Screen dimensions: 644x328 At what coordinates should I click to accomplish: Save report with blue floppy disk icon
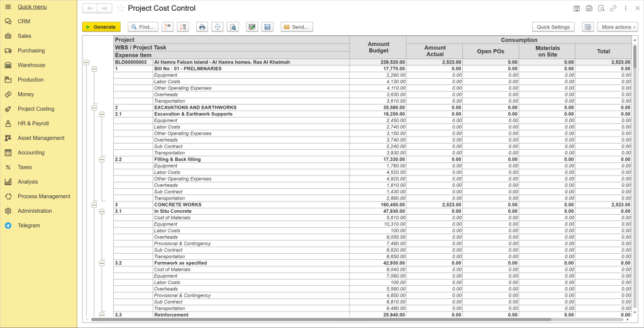[267, 26]
